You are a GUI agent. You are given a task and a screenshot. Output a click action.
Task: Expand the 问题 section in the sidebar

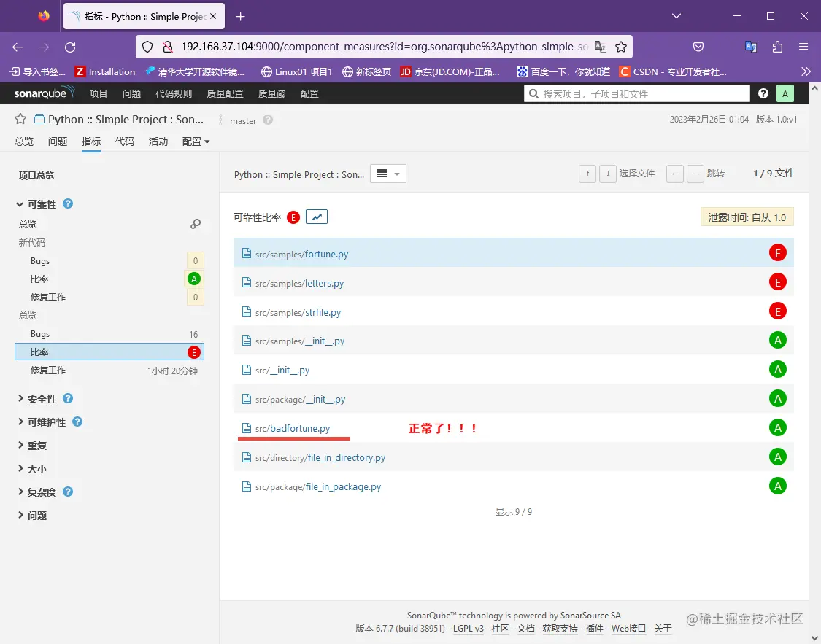(31, 516)
